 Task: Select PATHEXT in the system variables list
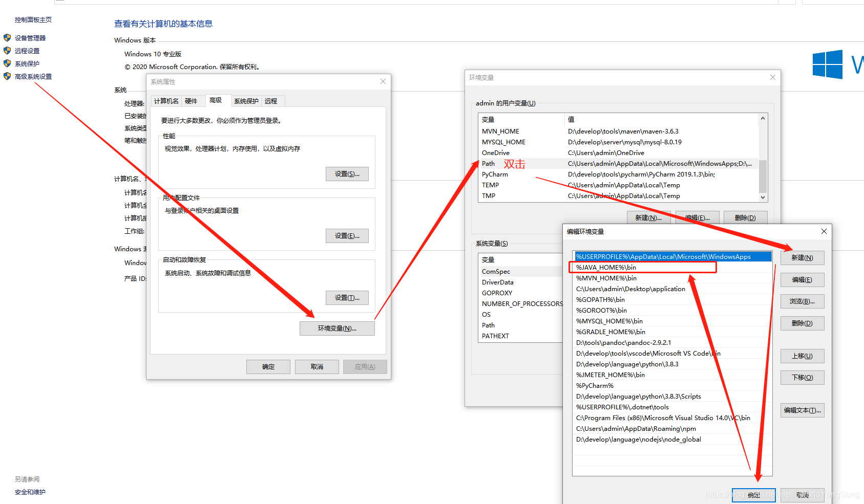[521, 336]
